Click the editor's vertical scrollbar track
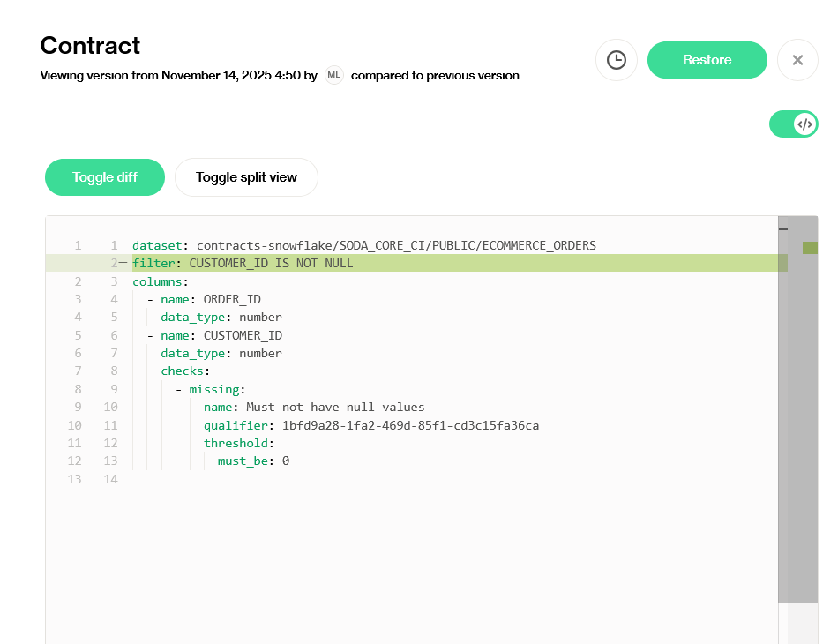This screenshot has width=838, height=644. pos(802,622)
